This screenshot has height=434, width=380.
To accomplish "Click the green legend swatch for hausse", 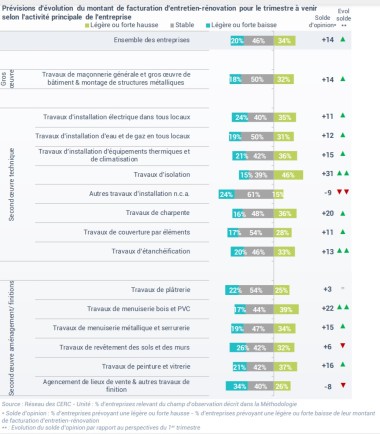I will pyautogui.click(x=87, y=26).
